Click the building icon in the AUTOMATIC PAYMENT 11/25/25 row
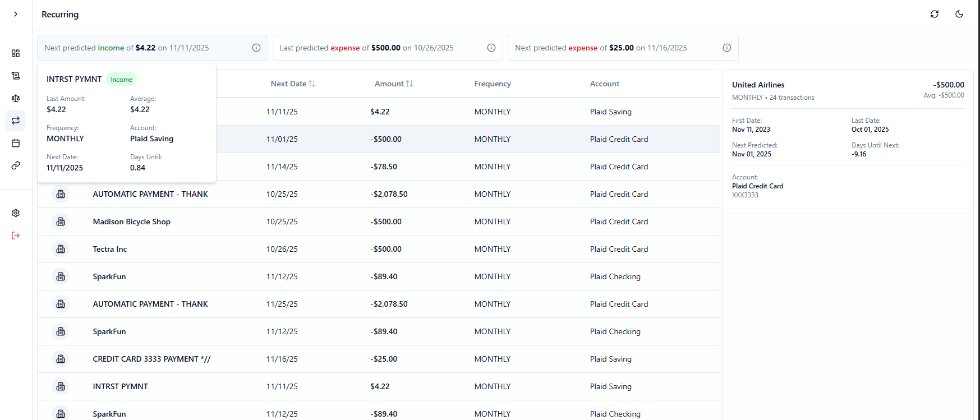The height and width of the screenshot is (420, 980). 61,304
